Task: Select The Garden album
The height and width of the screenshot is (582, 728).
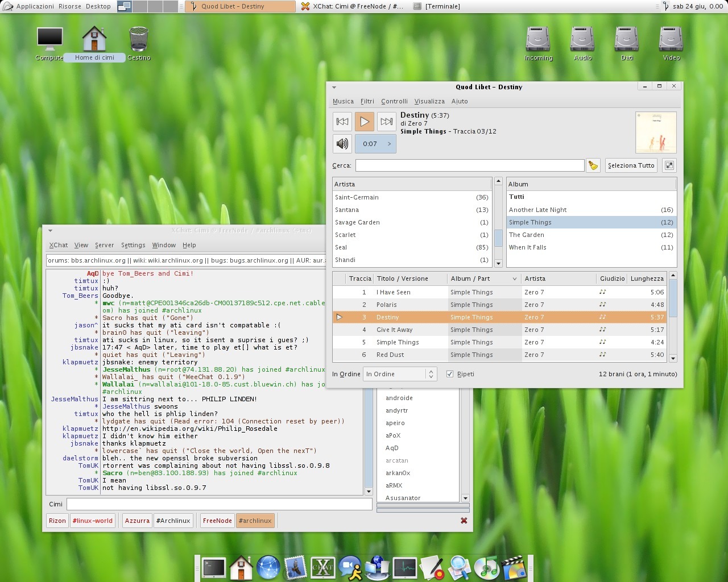Action: tap(591, 235)
